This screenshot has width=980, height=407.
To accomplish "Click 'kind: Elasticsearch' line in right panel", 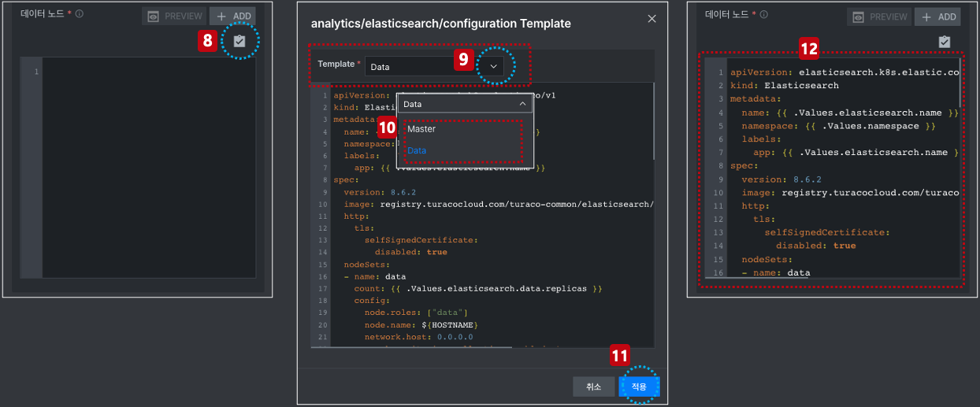I will (x=784, y=85).
